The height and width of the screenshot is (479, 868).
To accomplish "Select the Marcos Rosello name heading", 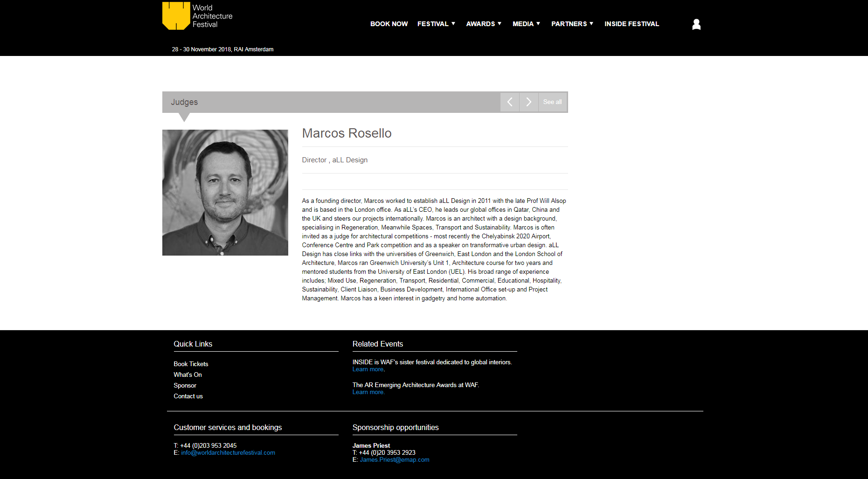I will (347, 133).
